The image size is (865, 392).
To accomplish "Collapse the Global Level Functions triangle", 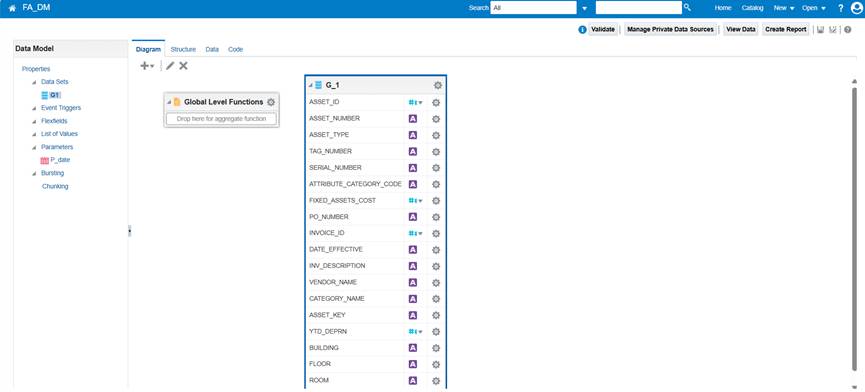I will [169, 102].
